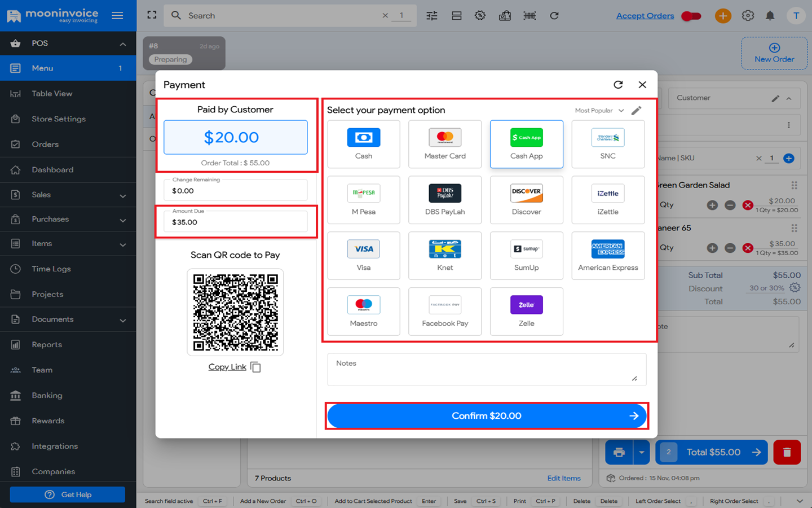Collapse the Customer panel
This screenshot has height=508, width=812.
(x=789, y=97)
